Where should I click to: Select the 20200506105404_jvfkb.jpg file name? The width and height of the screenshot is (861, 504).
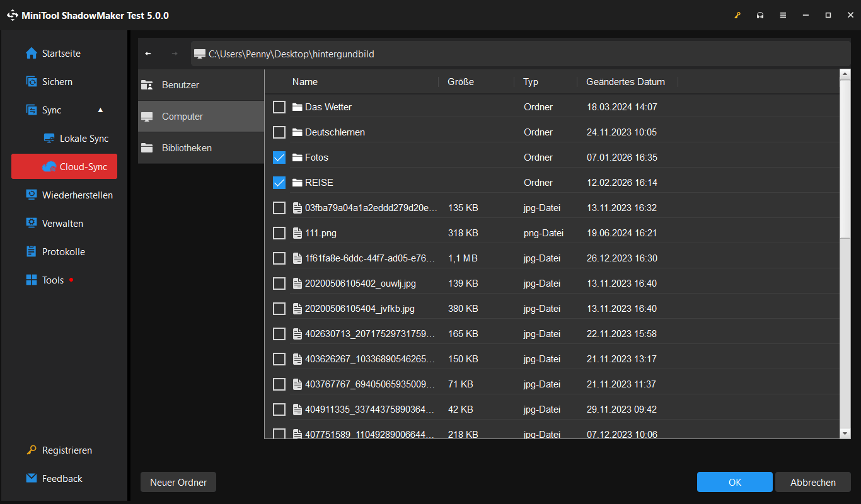(360, 309)
